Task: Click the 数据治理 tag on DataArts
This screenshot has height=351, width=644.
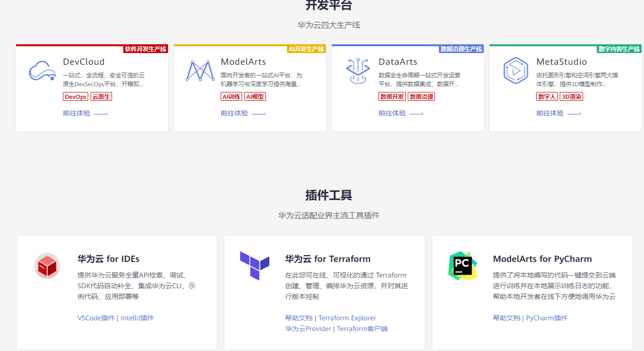Action: [421, 96]
